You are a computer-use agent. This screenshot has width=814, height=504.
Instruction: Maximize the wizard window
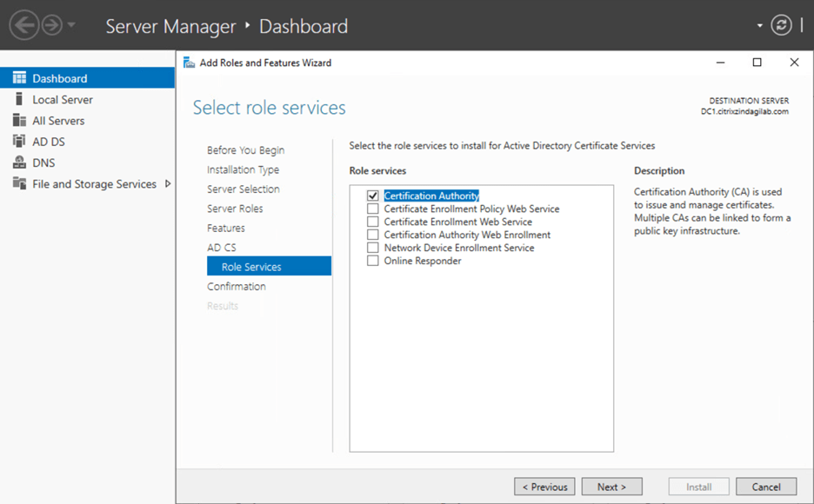coord(757,63)
